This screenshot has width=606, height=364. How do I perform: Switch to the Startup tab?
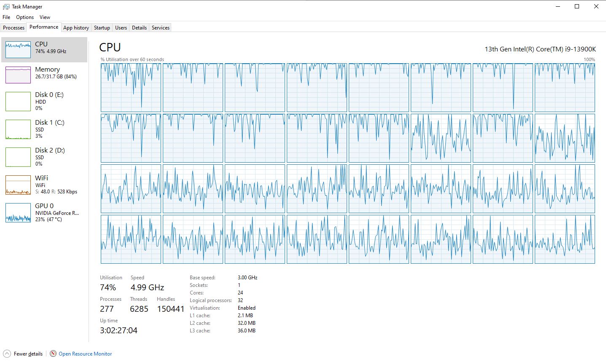tap(102, 27)
